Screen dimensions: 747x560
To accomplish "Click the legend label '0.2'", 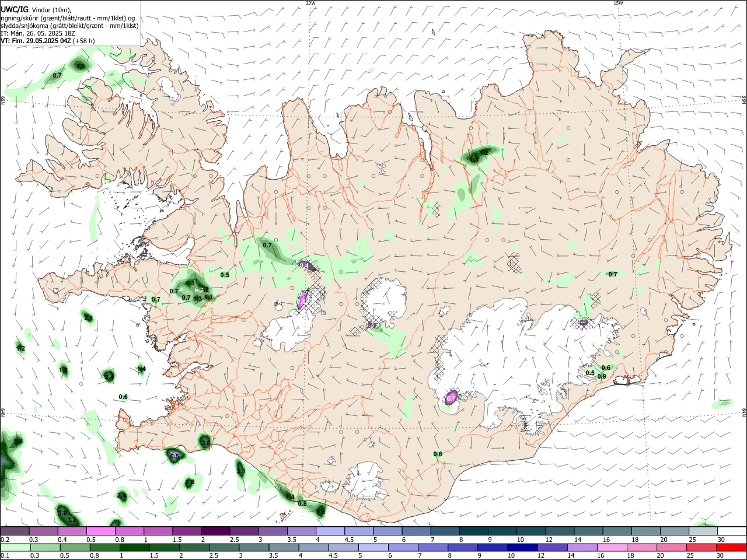I will pos(5,540).
